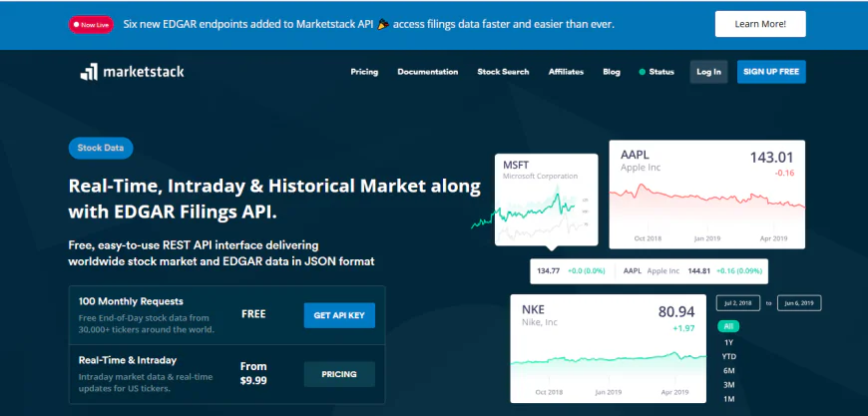This screenshot has height=416, width=868.
Task: Select the All range option
Action: [728, 326]
